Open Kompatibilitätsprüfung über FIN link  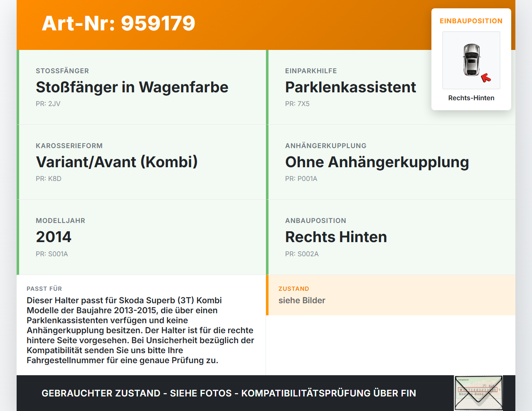pos(330,393)
